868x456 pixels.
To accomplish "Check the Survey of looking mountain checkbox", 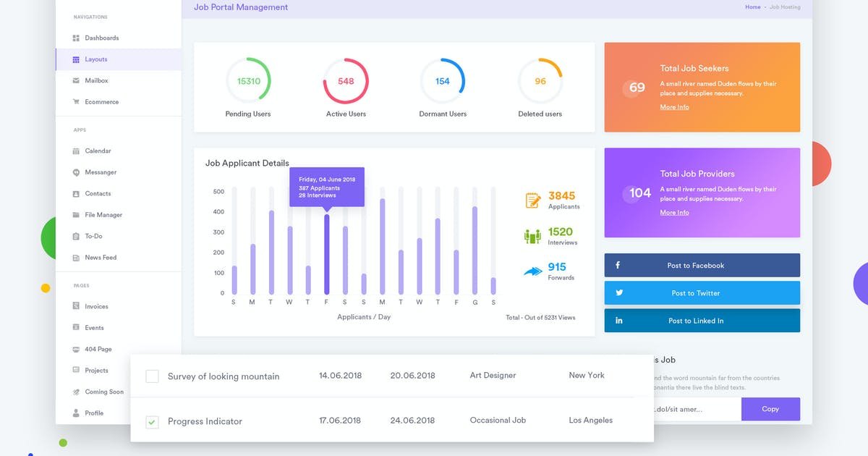I will click(152, 376).
